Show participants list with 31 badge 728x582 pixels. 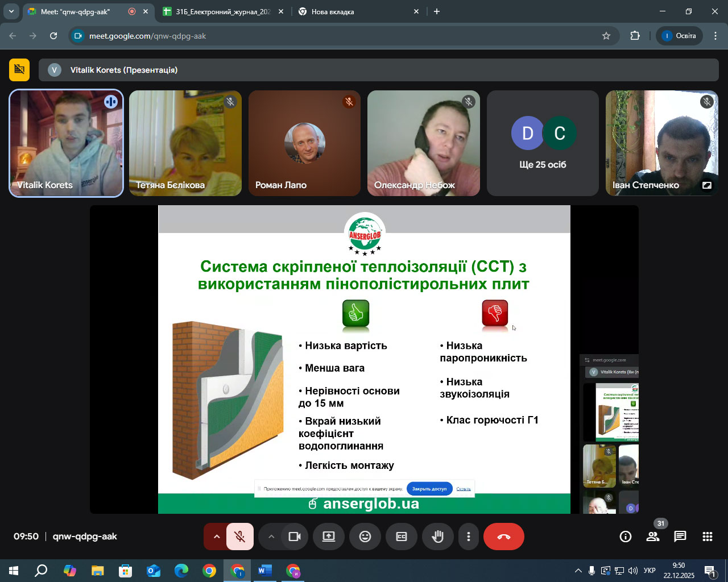[653, 537]
